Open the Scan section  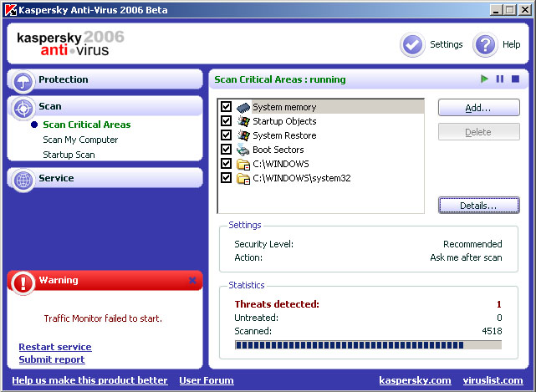[105, 106]
